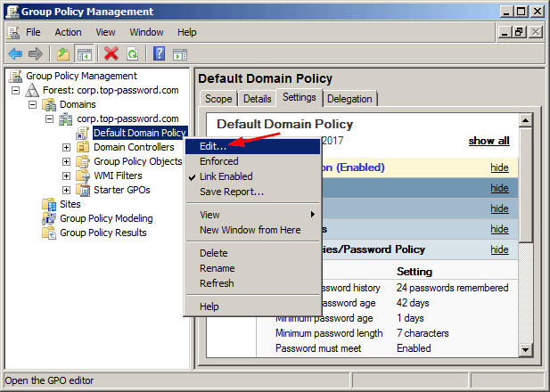Open the Action menu in menu bar
Screen dimensions: 550x392
click(68, 32)
